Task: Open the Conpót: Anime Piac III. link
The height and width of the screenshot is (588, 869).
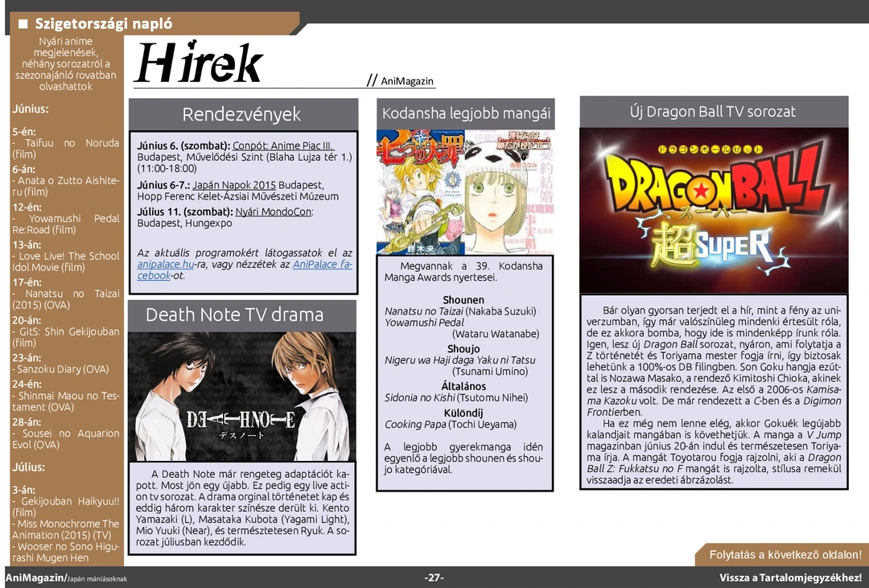Action: click(282, 146)
